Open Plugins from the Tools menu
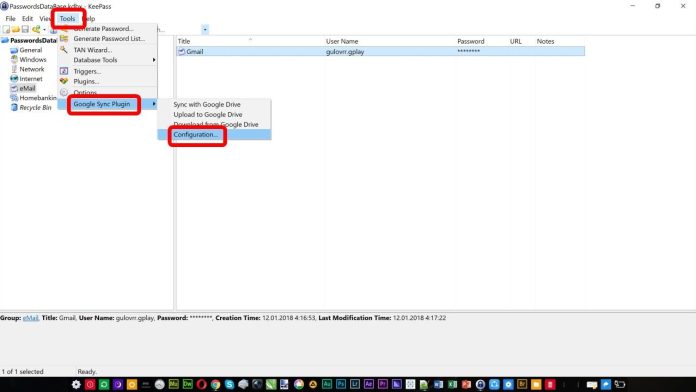The width and height of the screenshot is (696, 392). tap(86, 81)
